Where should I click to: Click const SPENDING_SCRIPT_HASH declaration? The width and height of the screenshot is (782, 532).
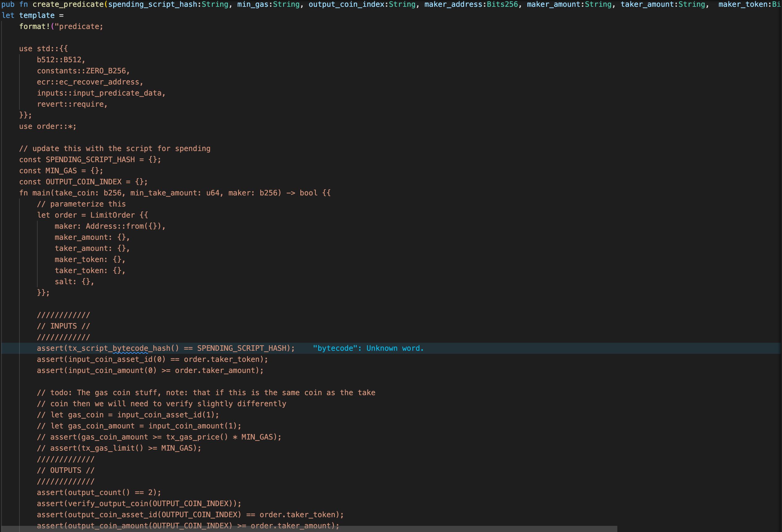(x=90, y=160)
